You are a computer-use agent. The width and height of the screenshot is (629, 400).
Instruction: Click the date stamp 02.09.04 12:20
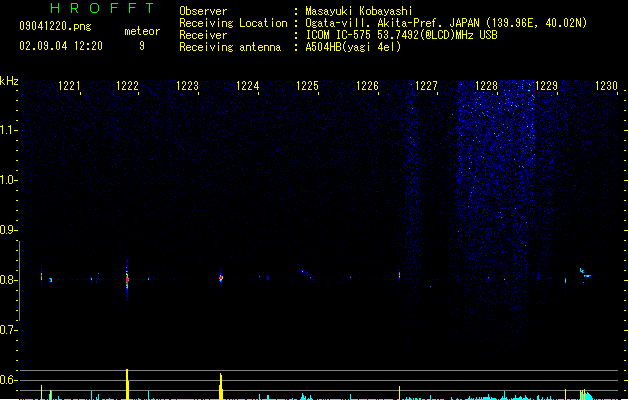[x=61, y=46]
